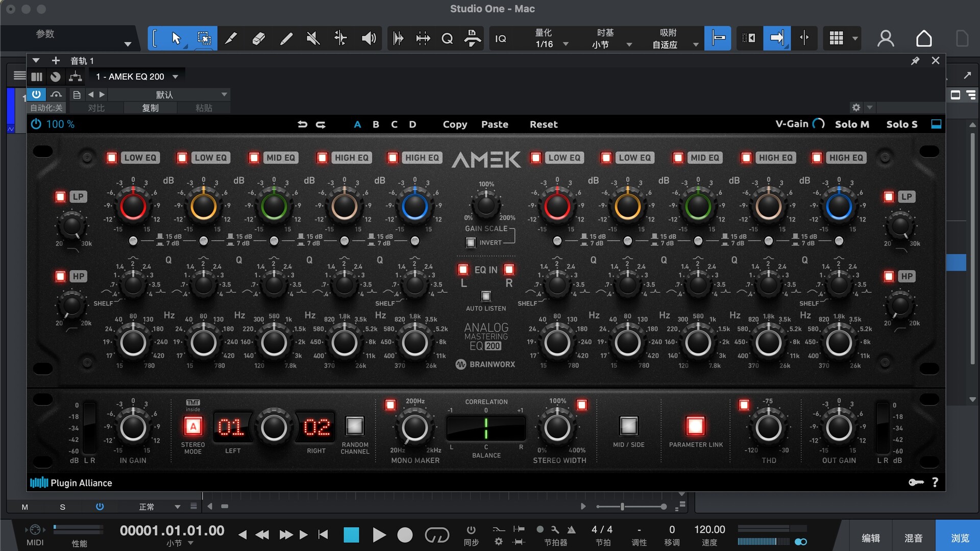Image resolution: width=980 pixels, height=551 pixels.
Task: Click the IN GAIN knob
Action: click(133, 428)
